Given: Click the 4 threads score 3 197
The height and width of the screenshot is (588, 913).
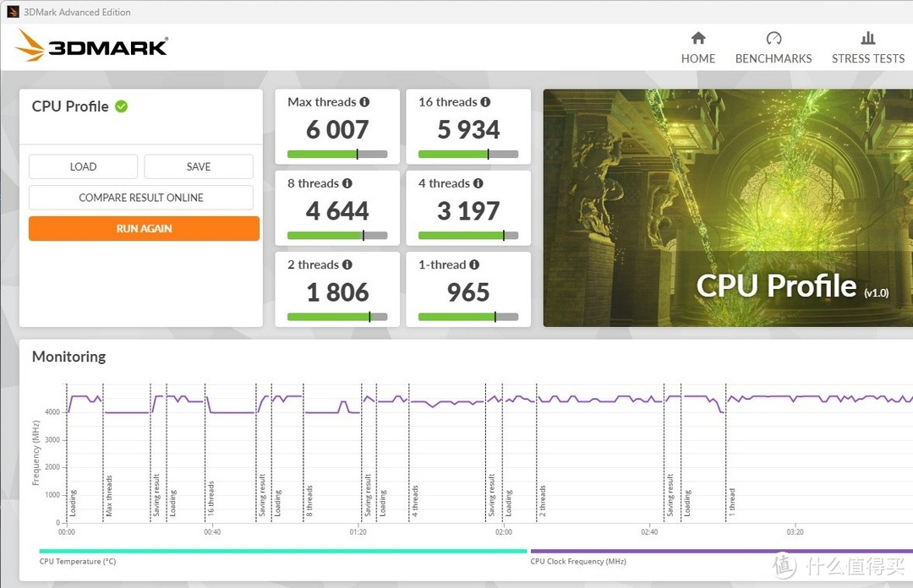Looking at the screenshot, I should [x=468, y=211].
